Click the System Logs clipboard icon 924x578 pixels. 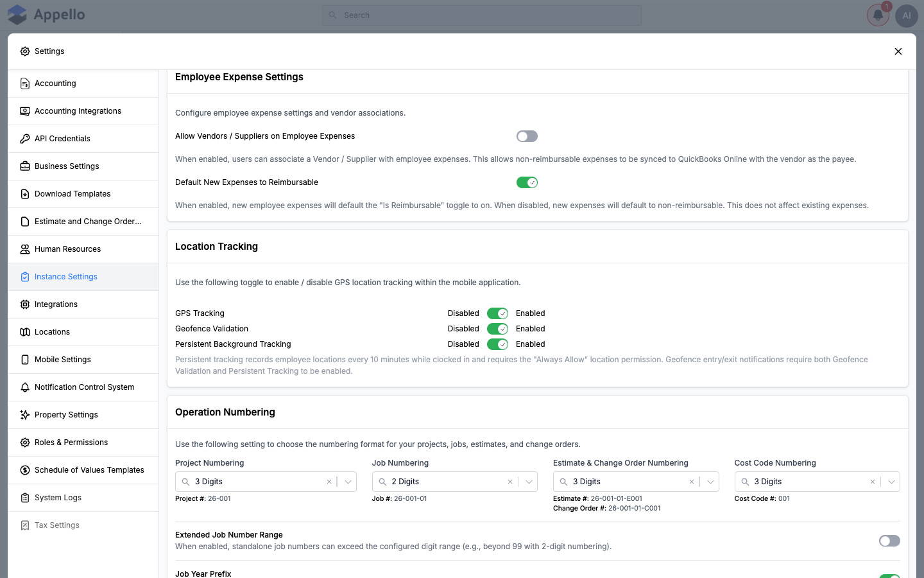pos(25,498)
